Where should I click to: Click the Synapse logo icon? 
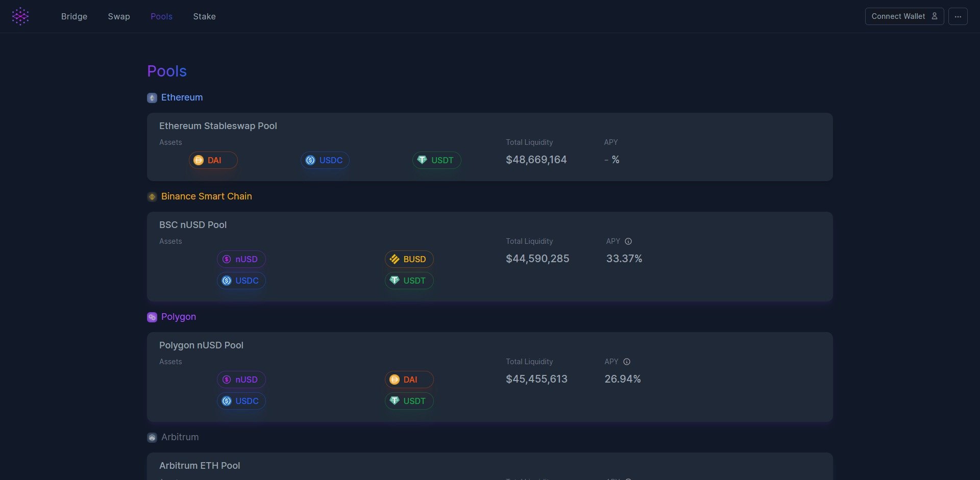tap(20, 16)
